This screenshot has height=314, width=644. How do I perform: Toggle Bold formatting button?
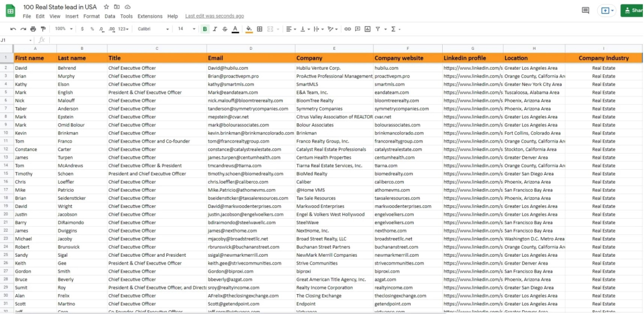[205, 29]
